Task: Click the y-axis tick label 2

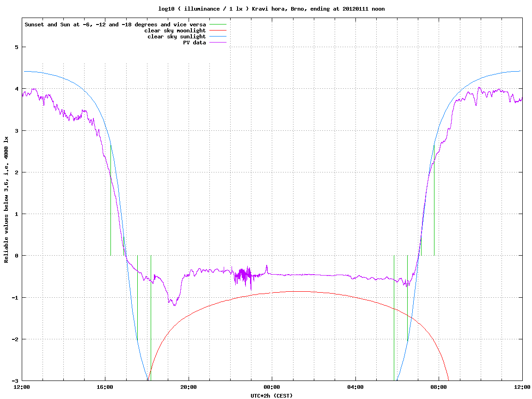Action: tap(16, 172)
